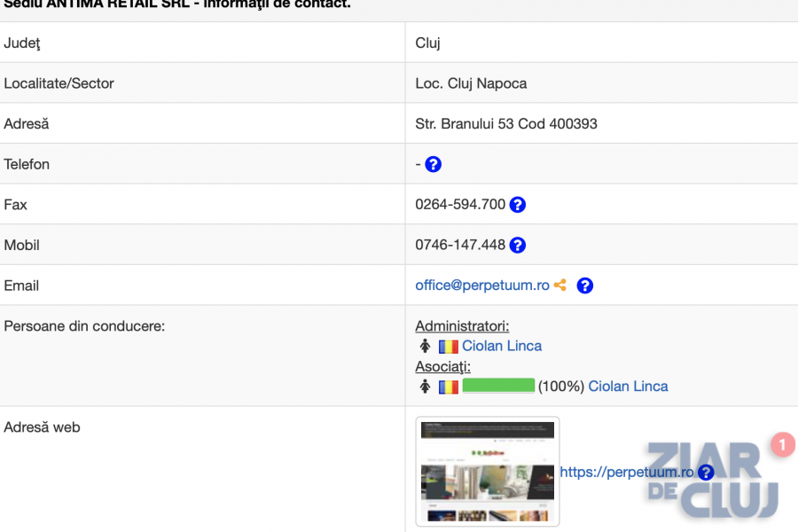This screenshot has width=798, height=532.
Task: Click the help icon next to mobile 0746-147.448
Action: click(518, 245)
